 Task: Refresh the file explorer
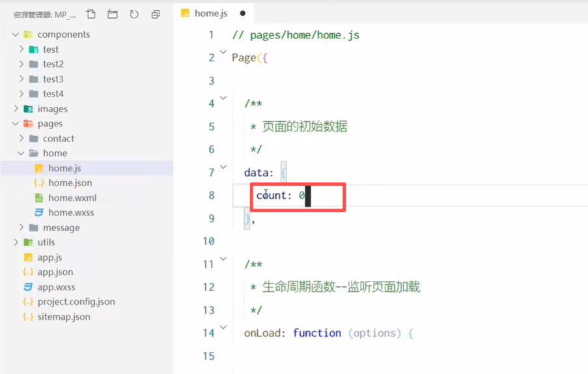pyautogui.click(x=134, y=14)
